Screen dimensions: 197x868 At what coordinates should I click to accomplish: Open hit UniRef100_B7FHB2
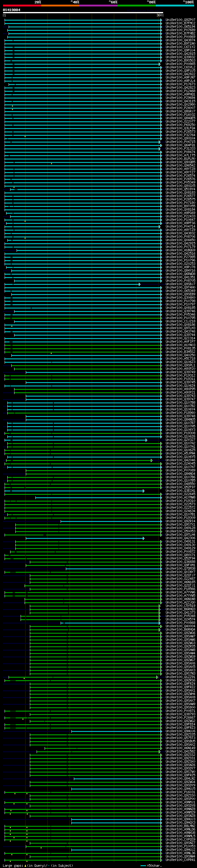tap(180, 33)
